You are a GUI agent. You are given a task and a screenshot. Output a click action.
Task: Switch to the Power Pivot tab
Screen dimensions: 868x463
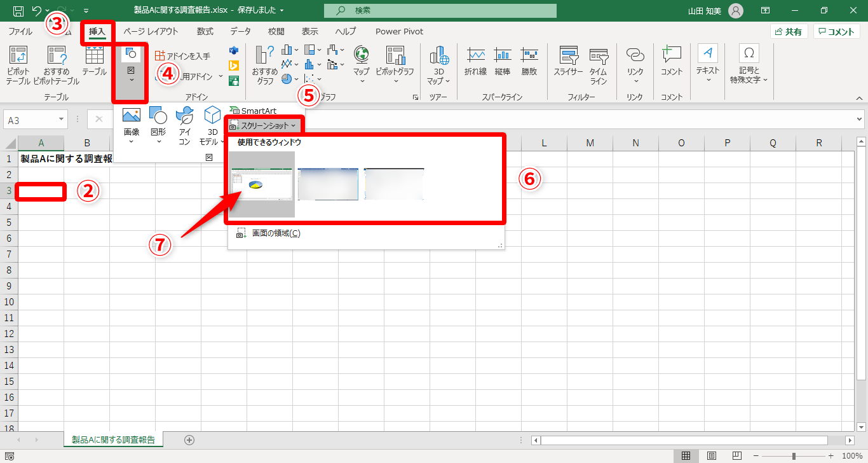(x=399, y=31)
